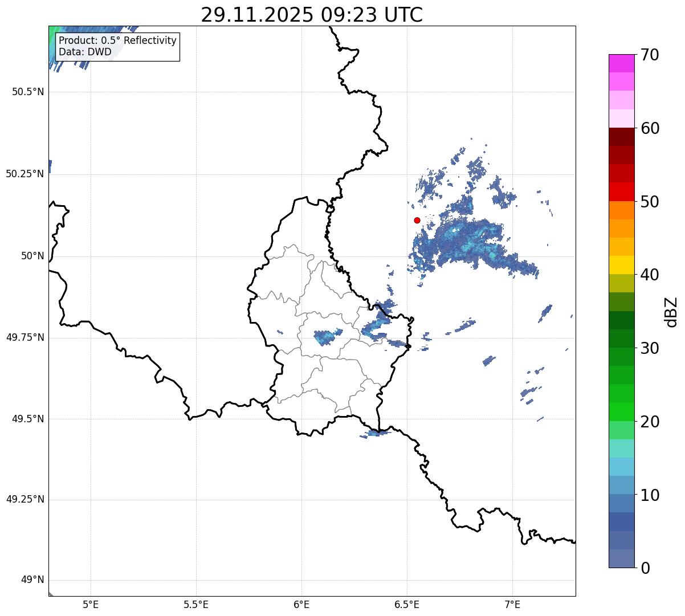Click the dBZ colorbar axis label
The width and height of the screenshot is (685, 616).
(671, 311)
